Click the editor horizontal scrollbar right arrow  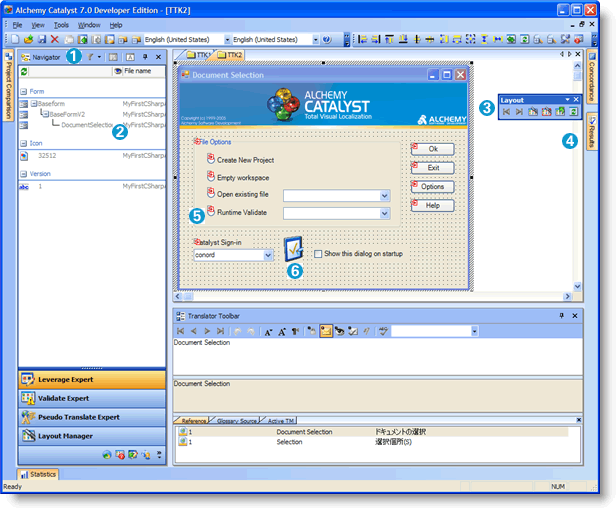[x=567, y=296]
